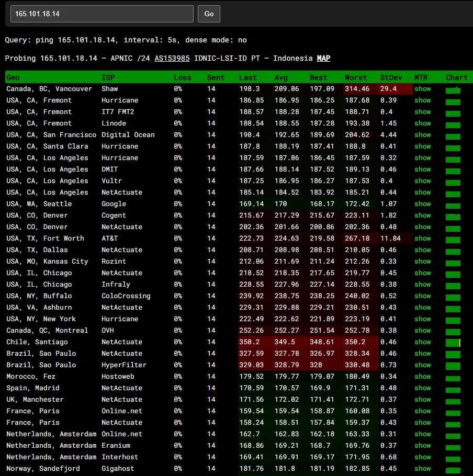Open chart thumbnail for Vancouver Shaw row
This screenshot has height=476, width=473.
tap(453, 90)
